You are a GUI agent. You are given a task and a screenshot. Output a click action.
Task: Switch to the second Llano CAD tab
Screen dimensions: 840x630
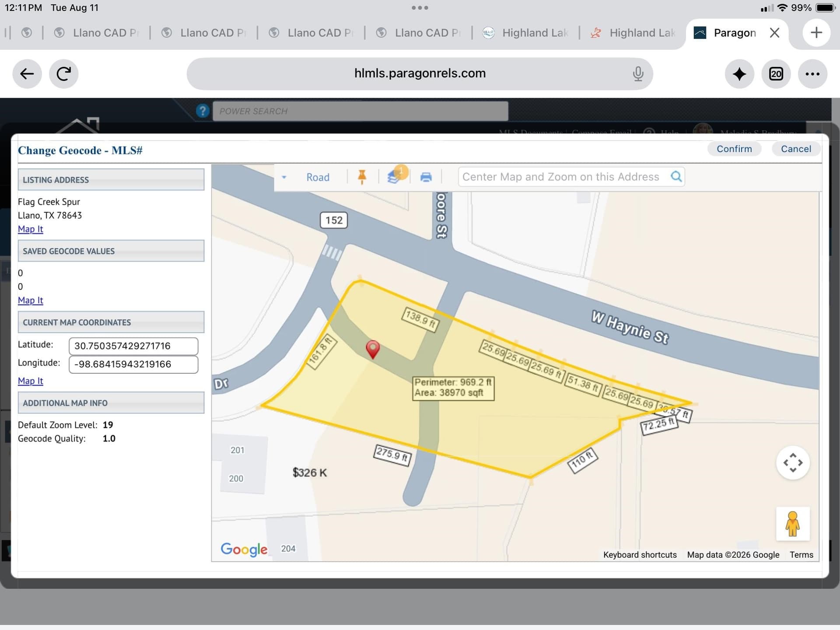pyautogui.click(x=204, y=33)
